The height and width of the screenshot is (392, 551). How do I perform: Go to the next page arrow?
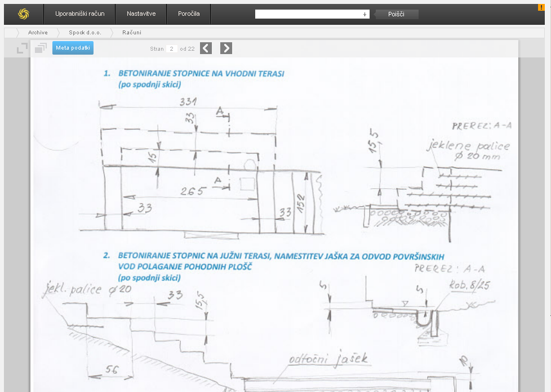(x=226, y=48)
